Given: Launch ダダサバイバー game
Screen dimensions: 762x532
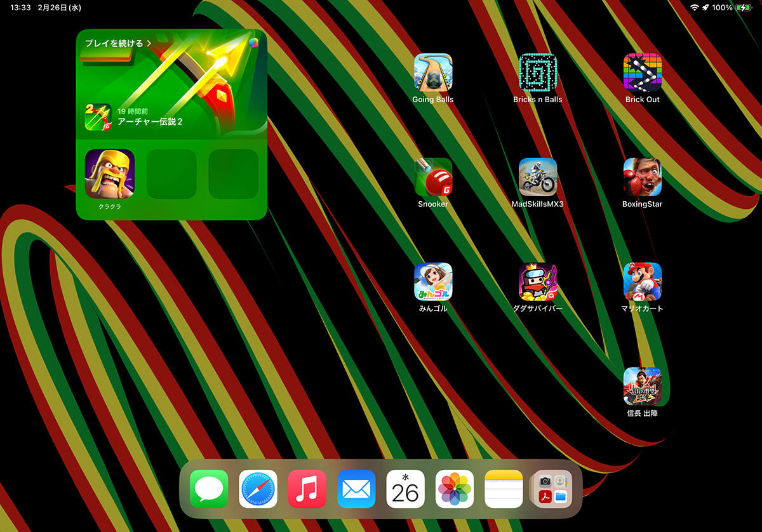Looking at the screenshot, I should point(538,281).
